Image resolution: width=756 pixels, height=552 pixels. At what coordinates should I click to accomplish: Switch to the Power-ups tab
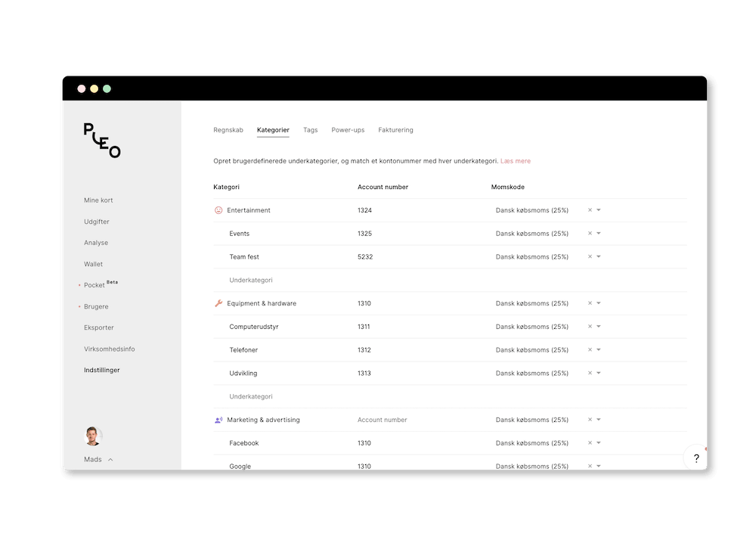point(348,130)
